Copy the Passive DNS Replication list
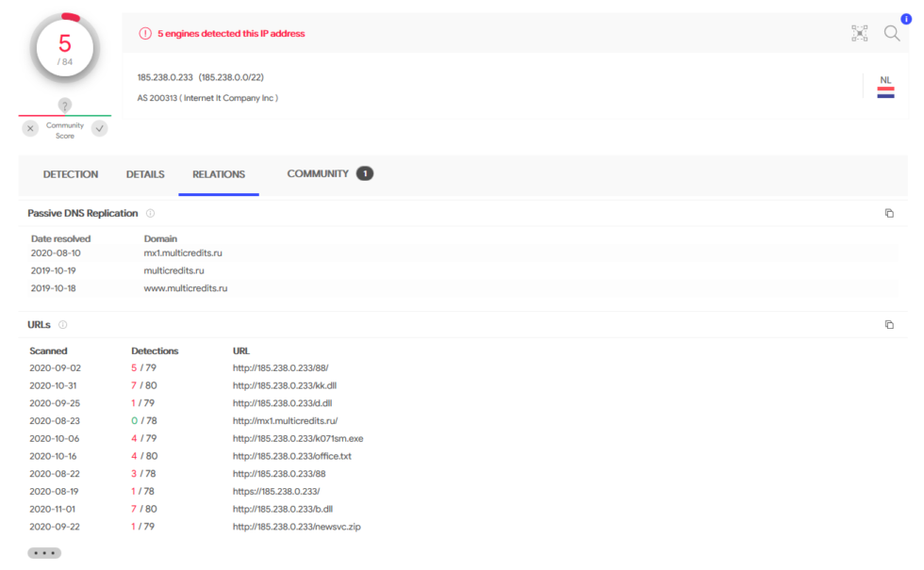924x570 pixels. [x=889, y=213]
